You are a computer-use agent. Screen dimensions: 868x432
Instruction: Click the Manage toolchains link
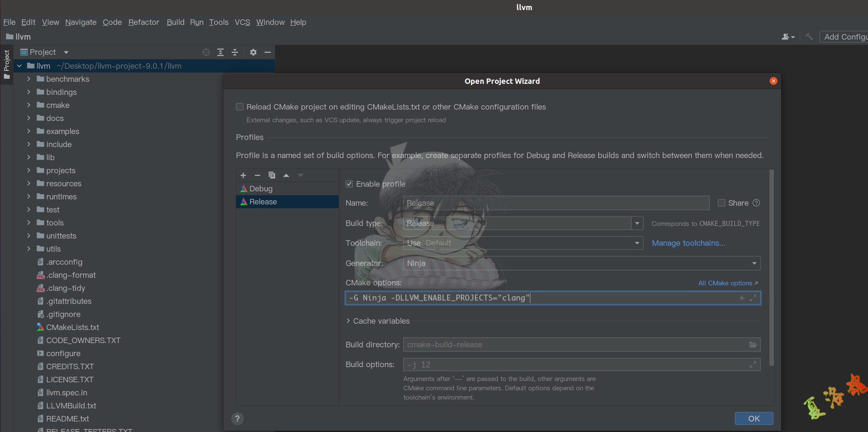click(x=688, y=243)
